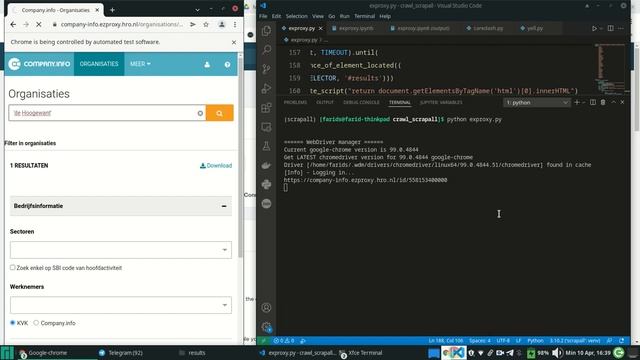Close the exproxy.py editor tab
Image resolution: width=640 pixels, height=360 pixels.
pyautogui.click(x=320, y=28)
